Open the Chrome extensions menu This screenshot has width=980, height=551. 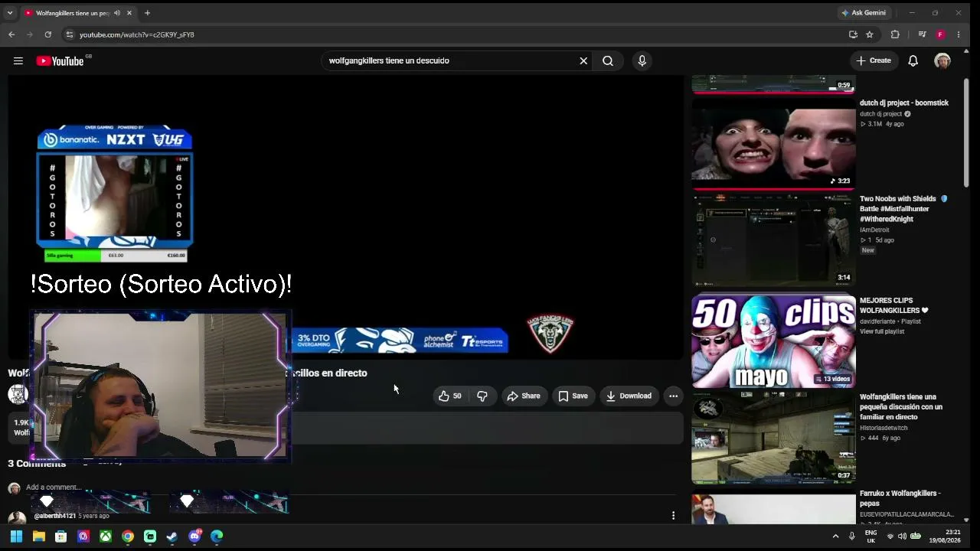(895, 34)
